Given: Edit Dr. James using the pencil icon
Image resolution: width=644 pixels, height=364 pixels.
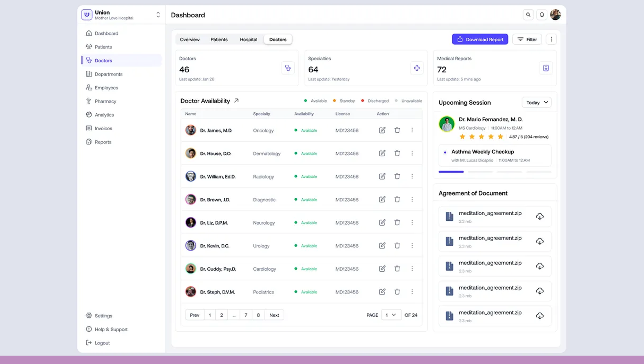Looking at the screenshot, I should click(382, 130).
